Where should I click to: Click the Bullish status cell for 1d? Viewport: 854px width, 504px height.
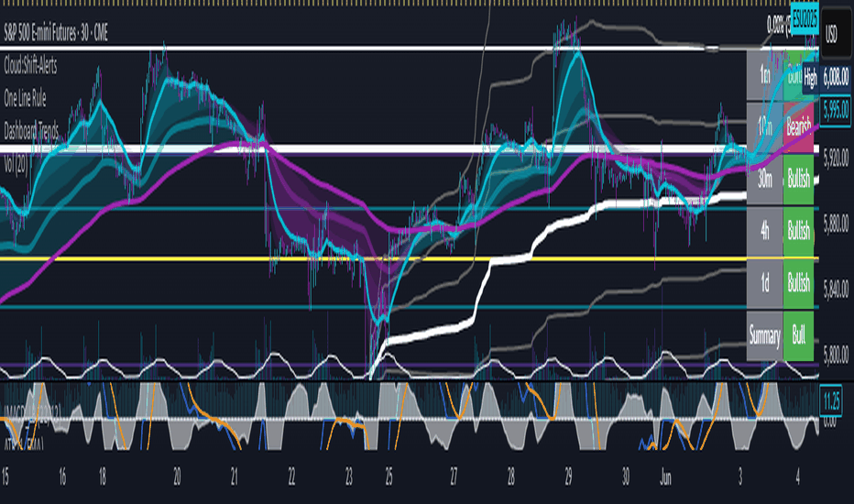798,283
